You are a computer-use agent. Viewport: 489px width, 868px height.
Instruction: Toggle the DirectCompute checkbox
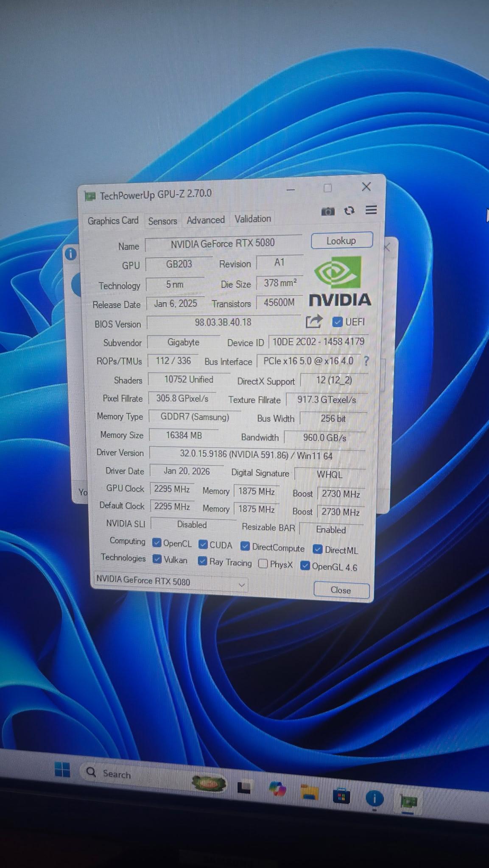tap(245, 546)
